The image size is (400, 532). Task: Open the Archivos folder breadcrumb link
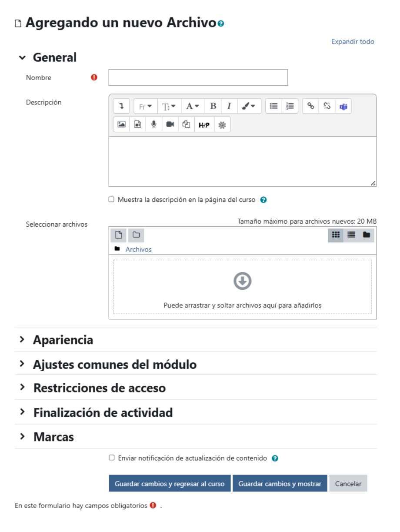coord(138,249)
